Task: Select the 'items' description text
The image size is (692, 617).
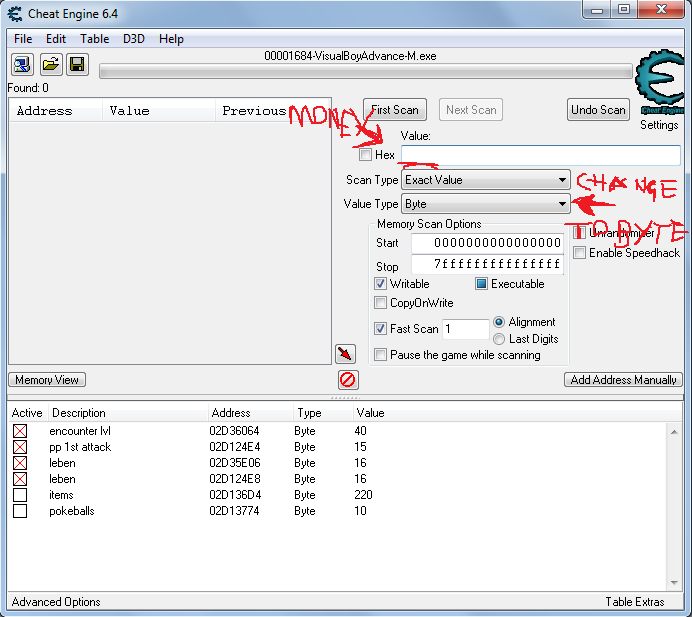Action: (x=61, y=495)
